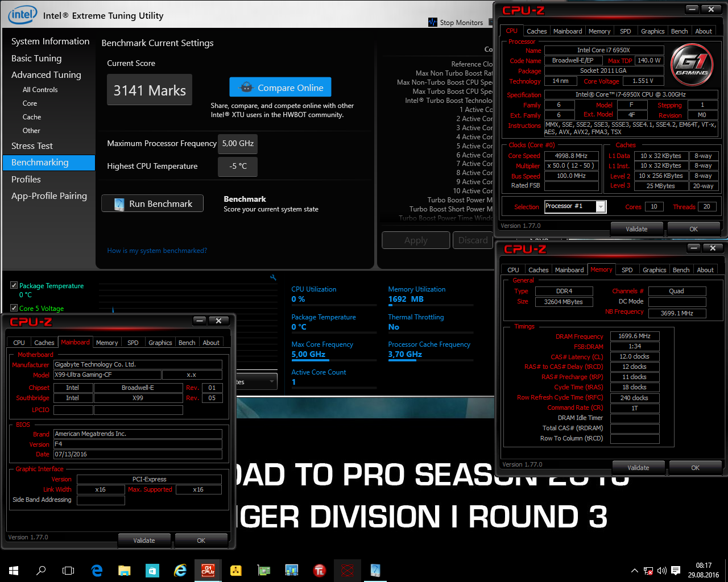This screenshot has width=728, height=582.
Task: Select Core under Advanced Tuning
Action: tap(30, 103)
